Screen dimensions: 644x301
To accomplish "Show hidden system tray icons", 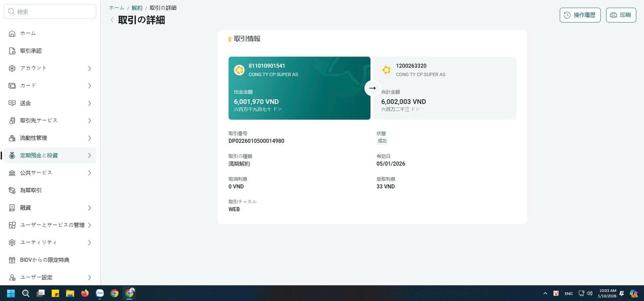I will [x=545, y=293].
